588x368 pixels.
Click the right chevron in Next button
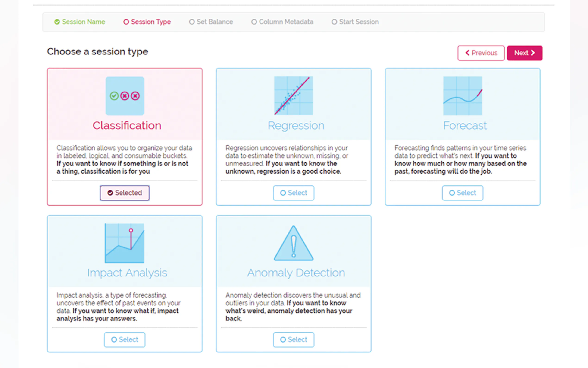533,53
